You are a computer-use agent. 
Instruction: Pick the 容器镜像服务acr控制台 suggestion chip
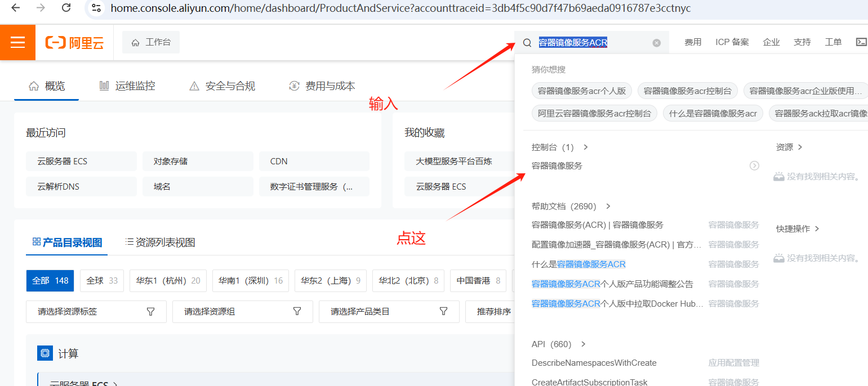coord(688,91)
